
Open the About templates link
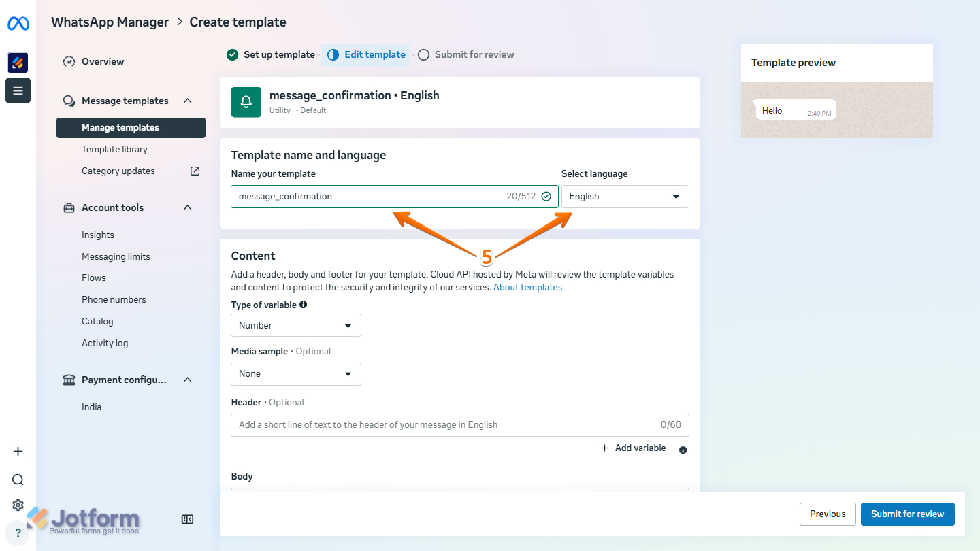pyautogui.click(x=528, y=287)
